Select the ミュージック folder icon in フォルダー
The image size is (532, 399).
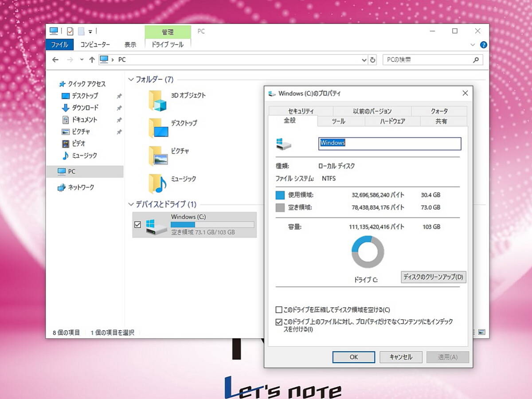coord(158,184)
